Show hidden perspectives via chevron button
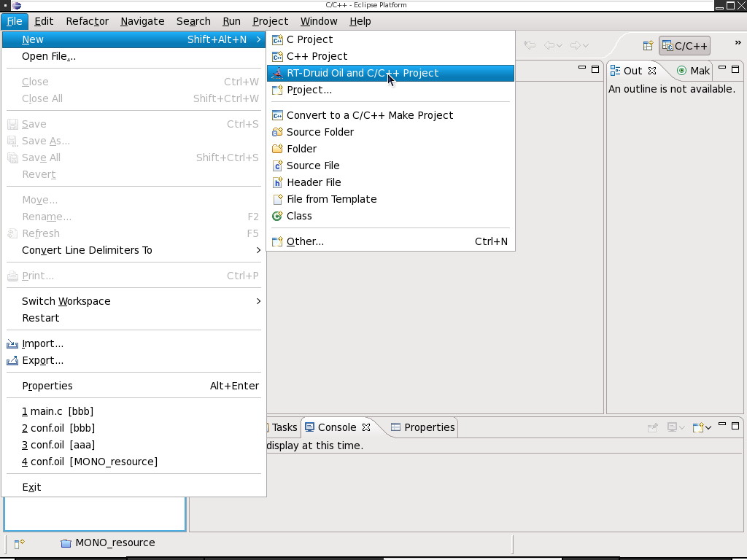 pyautogui.click(x=738, y=43)
